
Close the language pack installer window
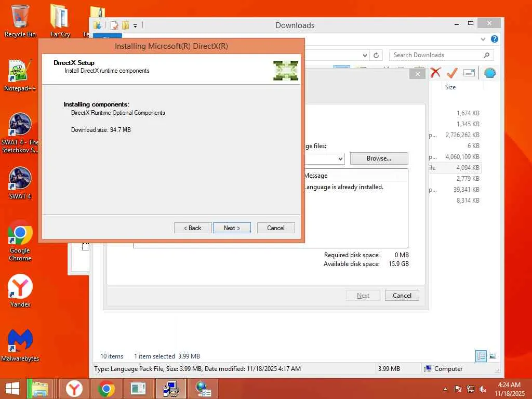[417, 74]
